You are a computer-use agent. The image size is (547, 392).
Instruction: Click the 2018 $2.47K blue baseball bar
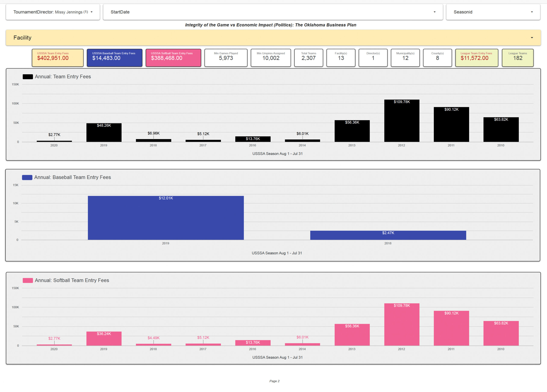coord(388,235)
